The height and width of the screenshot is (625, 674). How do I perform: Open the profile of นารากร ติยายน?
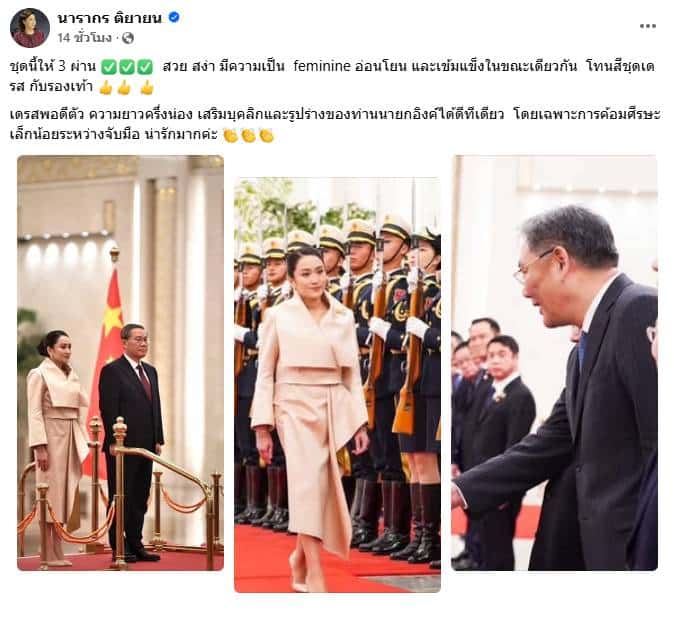point(110,18)
